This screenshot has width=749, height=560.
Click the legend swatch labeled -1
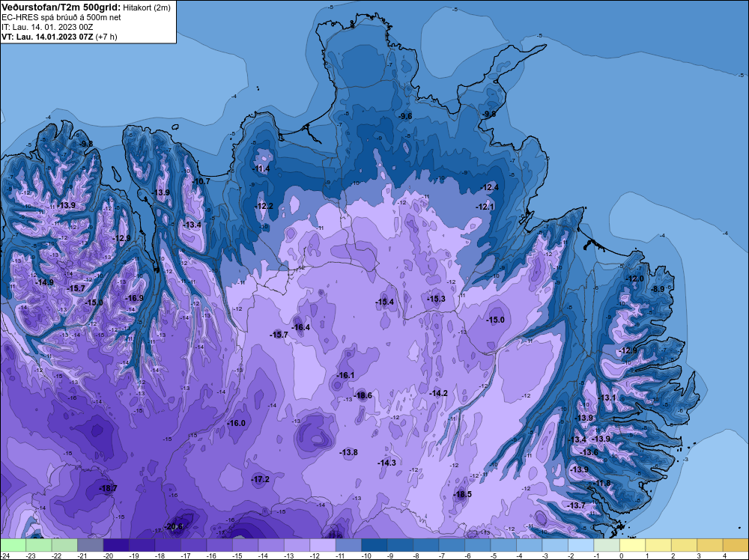tap(606, 545)
